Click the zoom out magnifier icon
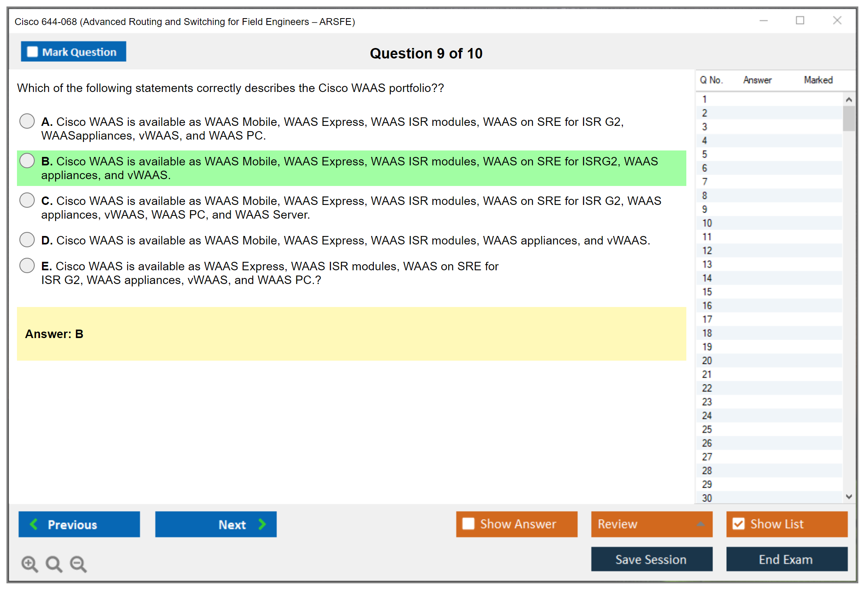The image size is (868, 593). click(x=78, y=564)
